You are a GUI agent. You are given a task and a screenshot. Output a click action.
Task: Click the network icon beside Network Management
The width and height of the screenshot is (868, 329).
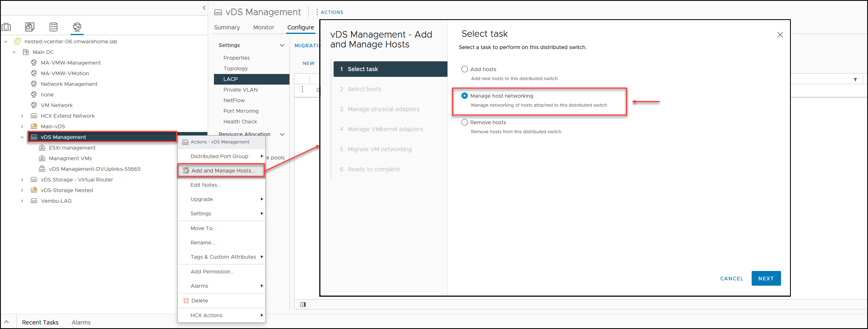tap(34, 84)
